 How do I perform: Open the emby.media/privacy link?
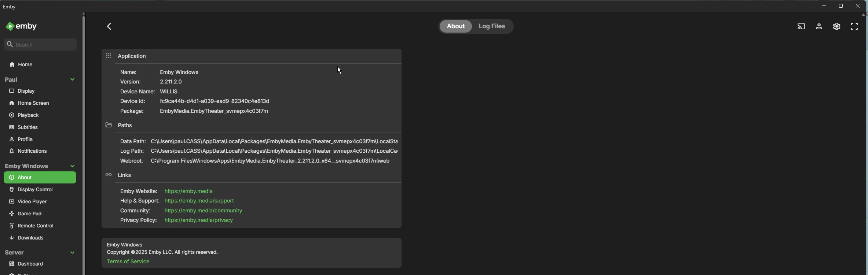point(199,220)
